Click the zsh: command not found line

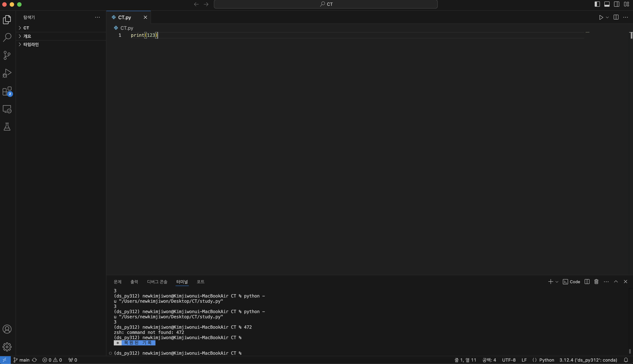(x=149, y=332)
